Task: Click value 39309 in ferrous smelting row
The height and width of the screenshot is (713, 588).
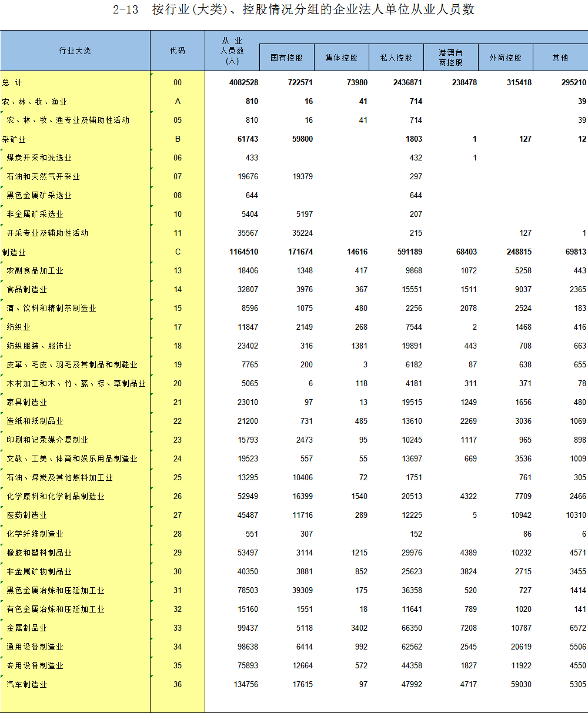Action: click(x=303, y=591)
